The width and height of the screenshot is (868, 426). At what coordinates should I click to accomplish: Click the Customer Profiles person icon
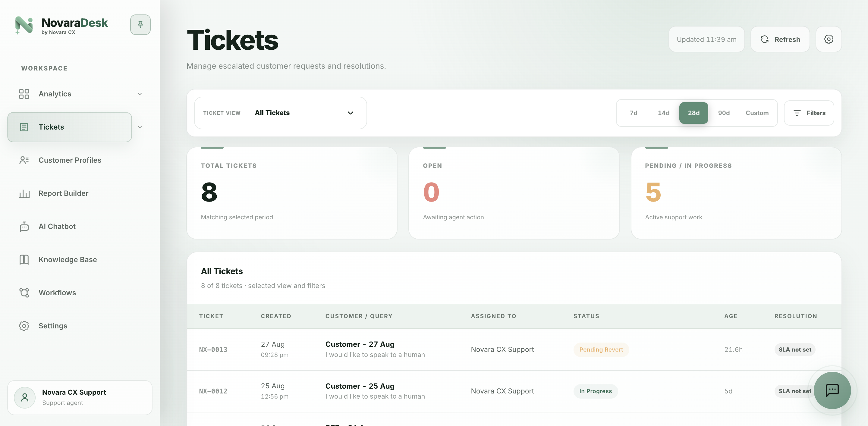point(24,160)
